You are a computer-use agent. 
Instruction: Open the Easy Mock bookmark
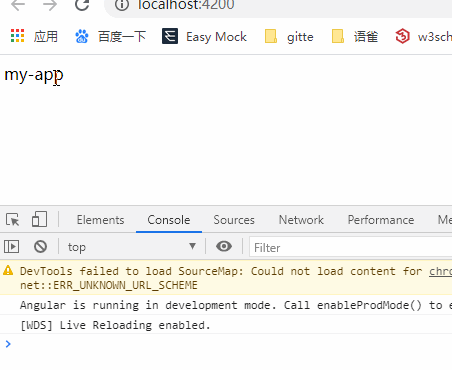(x=204, y=36)
